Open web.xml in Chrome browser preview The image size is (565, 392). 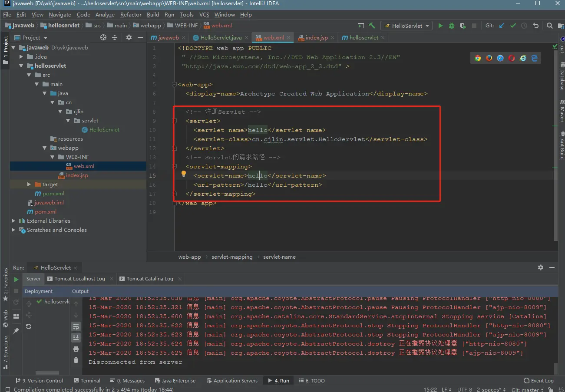(x=478, y=58)
